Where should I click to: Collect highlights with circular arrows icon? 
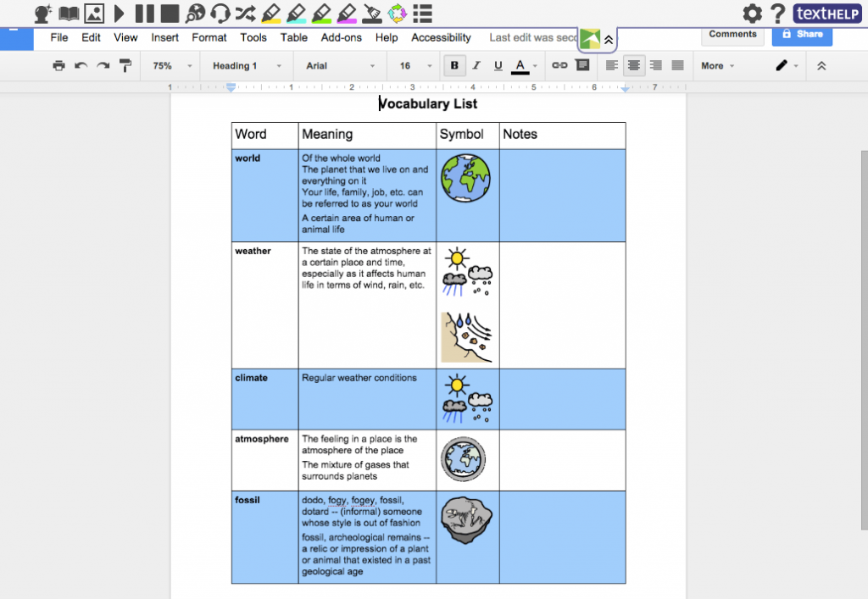(397, 14)
